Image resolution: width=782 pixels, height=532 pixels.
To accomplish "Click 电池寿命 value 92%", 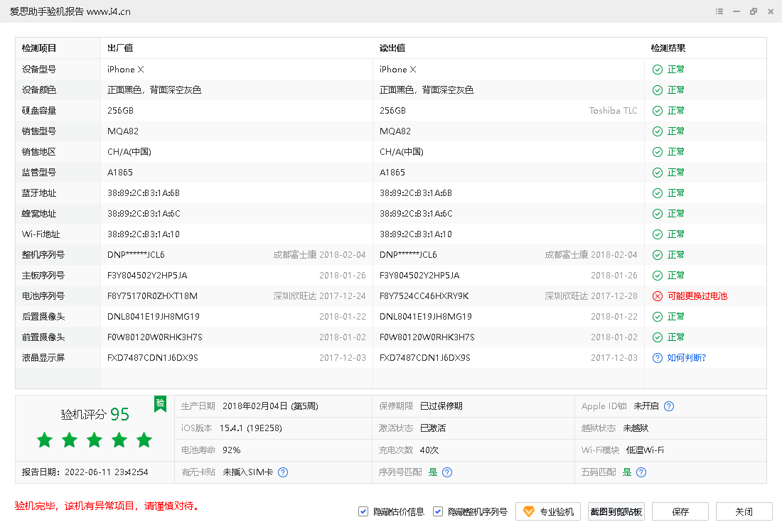I will pos(232,450).
